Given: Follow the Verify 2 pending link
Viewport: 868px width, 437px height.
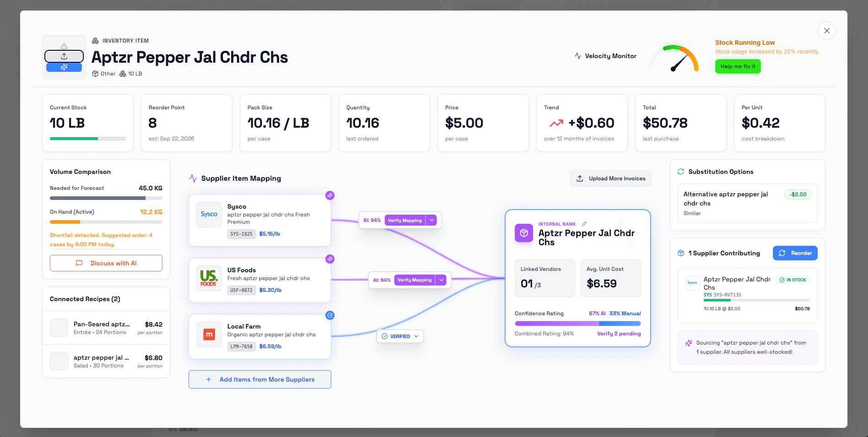Looking at the screenshot, I should pos(619,334).
